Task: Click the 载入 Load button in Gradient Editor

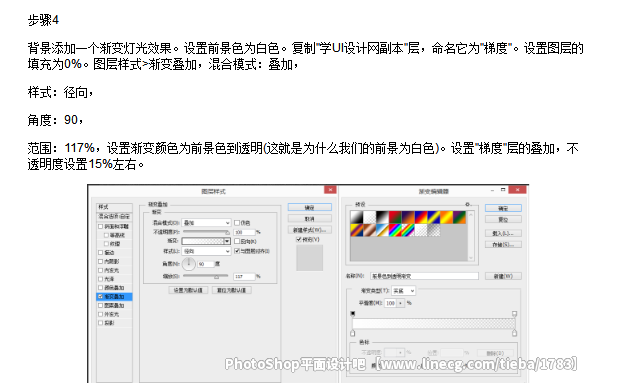Action: [503, 233]
